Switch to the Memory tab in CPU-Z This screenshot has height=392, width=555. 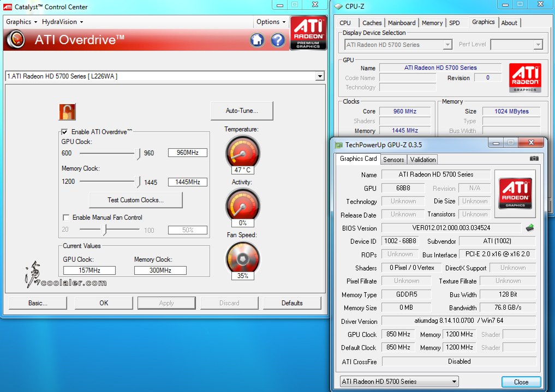coord(432,23)
